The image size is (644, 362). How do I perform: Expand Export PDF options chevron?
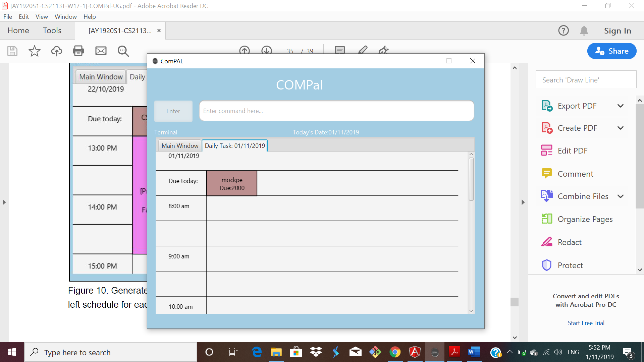pos(621,106)
